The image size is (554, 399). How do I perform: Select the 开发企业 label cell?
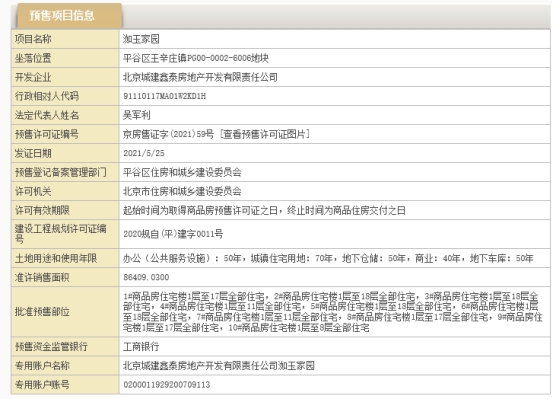point(65,77)
